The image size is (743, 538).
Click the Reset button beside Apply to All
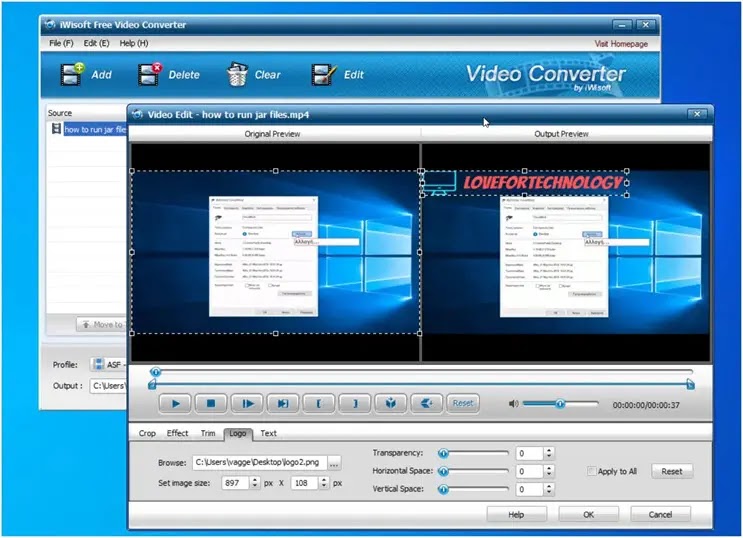[x=671, y=472]
